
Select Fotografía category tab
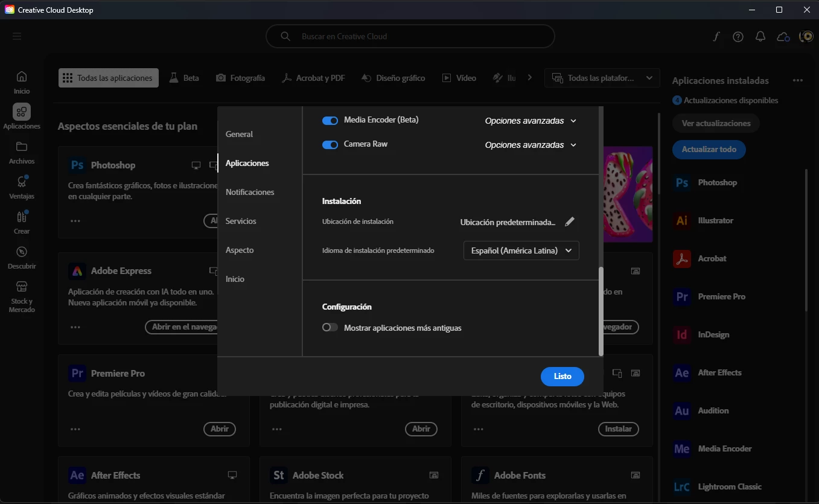[241, 78]
